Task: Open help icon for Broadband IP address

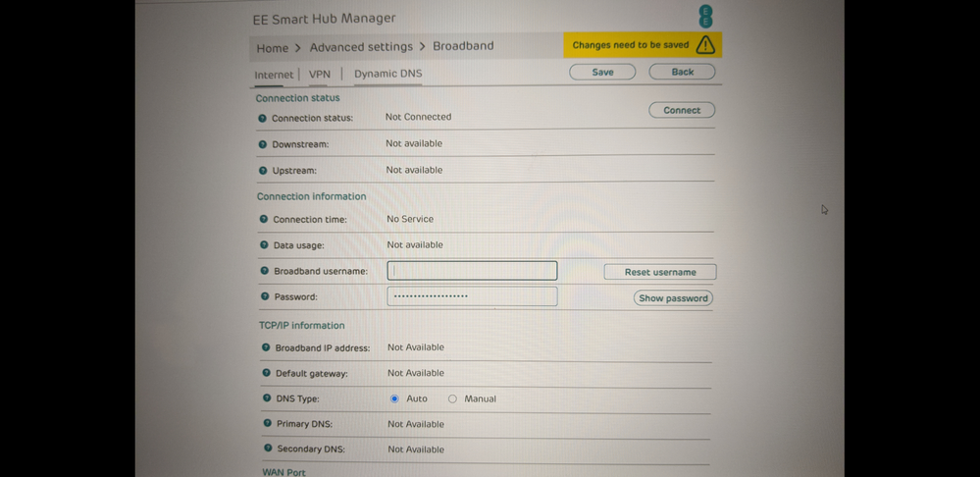Action: coord(266,347)
